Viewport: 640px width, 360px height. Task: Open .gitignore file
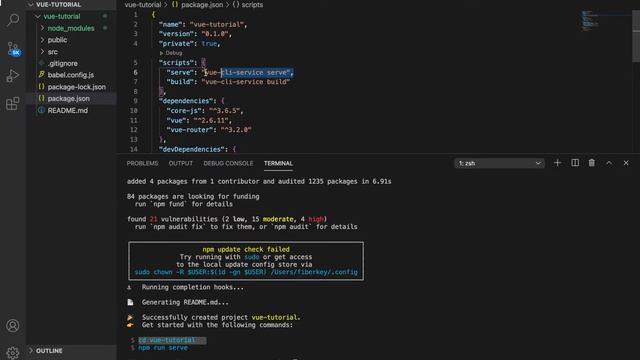point(62,63)
